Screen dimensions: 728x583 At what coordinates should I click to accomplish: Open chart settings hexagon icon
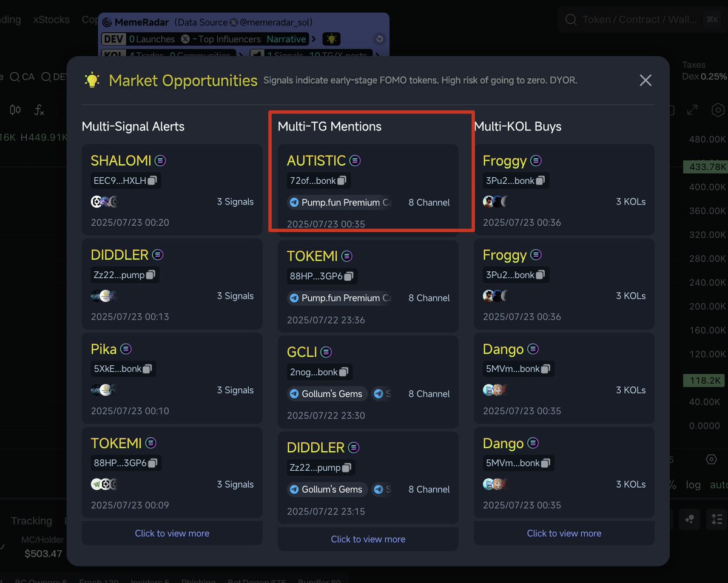718,110
